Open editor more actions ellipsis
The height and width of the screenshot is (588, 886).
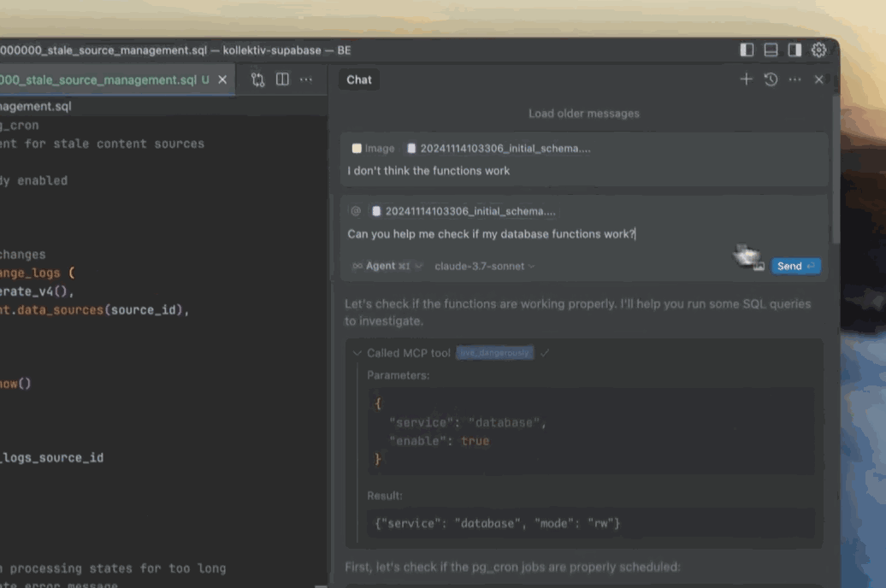click(305, 79)
